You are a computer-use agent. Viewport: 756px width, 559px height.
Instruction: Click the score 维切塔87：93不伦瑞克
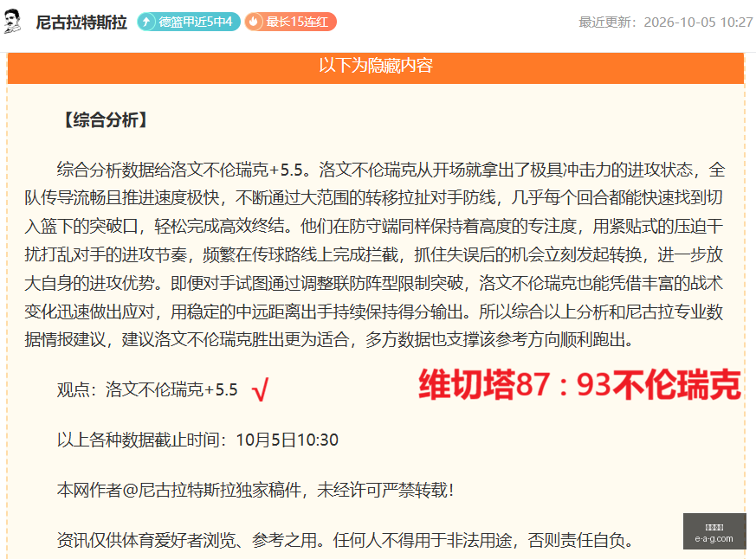579,384
